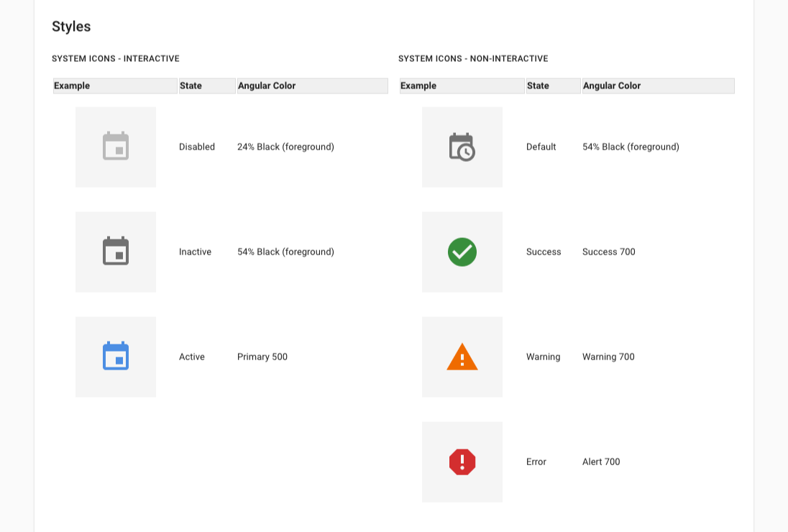Screen dimensions: 788x532
Task: Click the default calendar-clock icon example
Action: (x=462, y=147)
